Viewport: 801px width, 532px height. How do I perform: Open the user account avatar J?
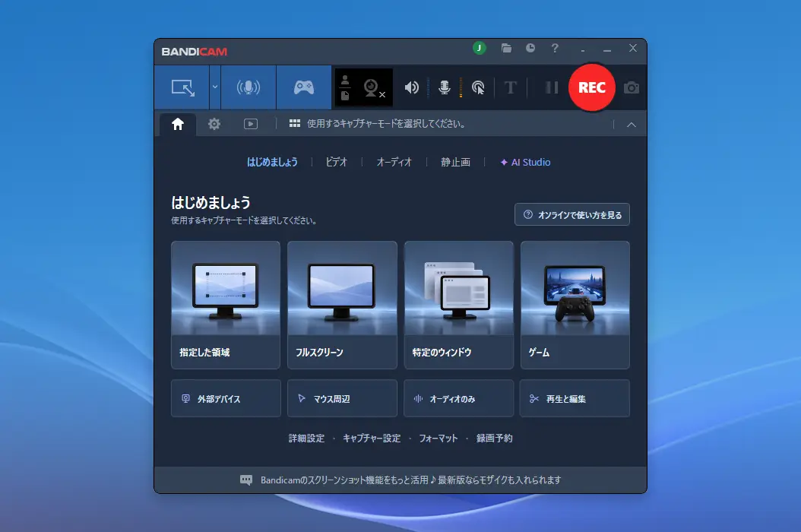[480, 48]
